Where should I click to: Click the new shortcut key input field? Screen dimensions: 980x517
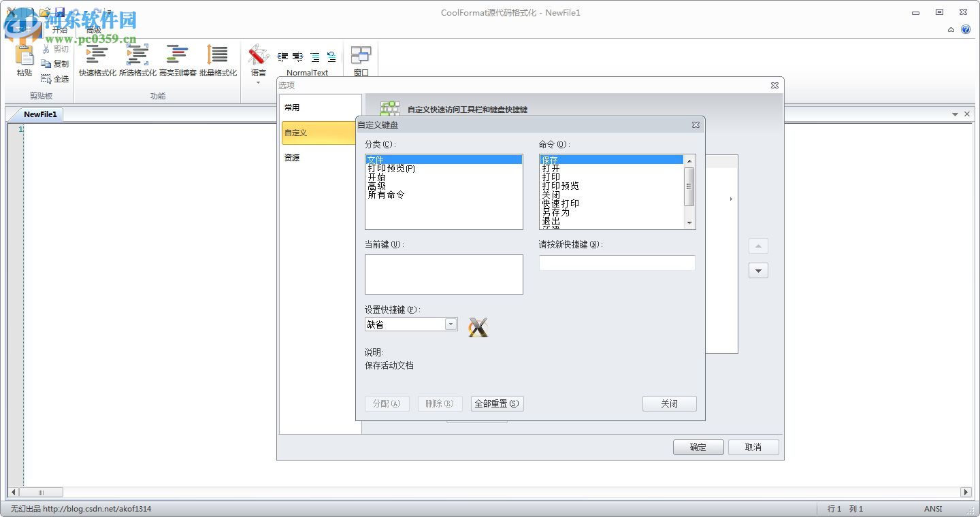coord(617,263)
